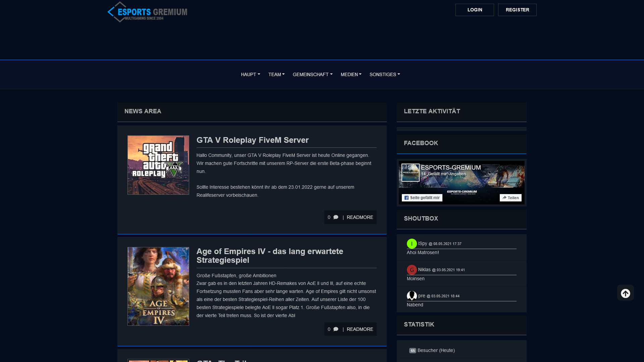This screenshot has height=362, width=644.
Task: Click the LOGIN button
Action: (x=475, y=10)
